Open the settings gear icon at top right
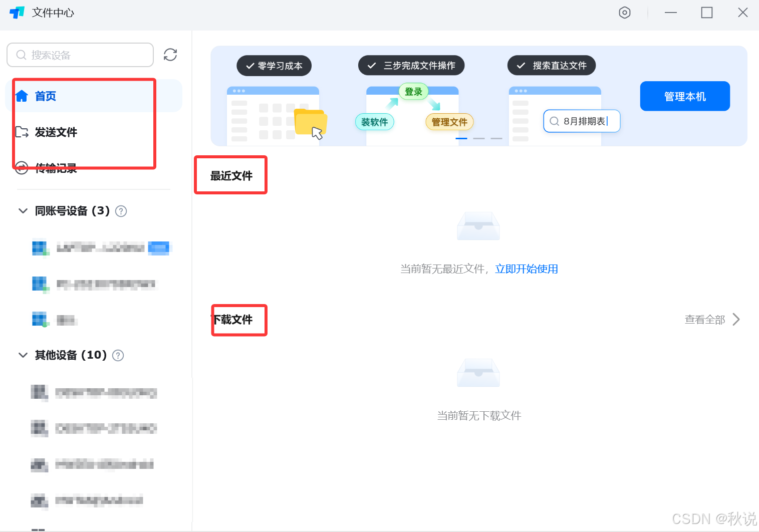Image resolution: width=759 pixels, height=532 pixels. point(625,13)
